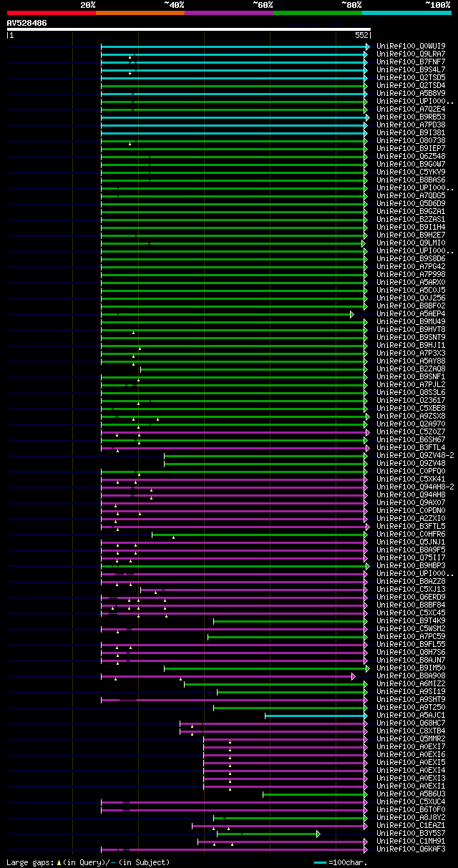The height and width of the screenshot is (868, 458).
Task: Open hit UniRef100_B3FTL5
Action: 411,527
